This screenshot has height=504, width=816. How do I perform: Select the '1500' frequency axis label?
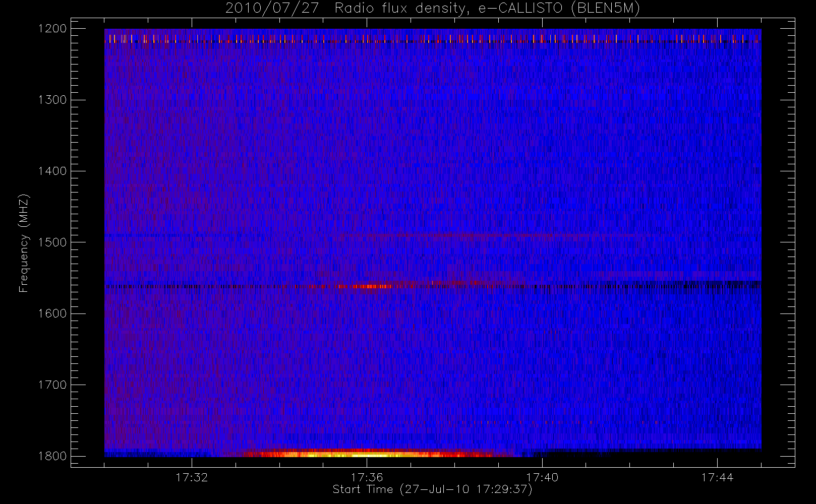click(x=52, y=242)
